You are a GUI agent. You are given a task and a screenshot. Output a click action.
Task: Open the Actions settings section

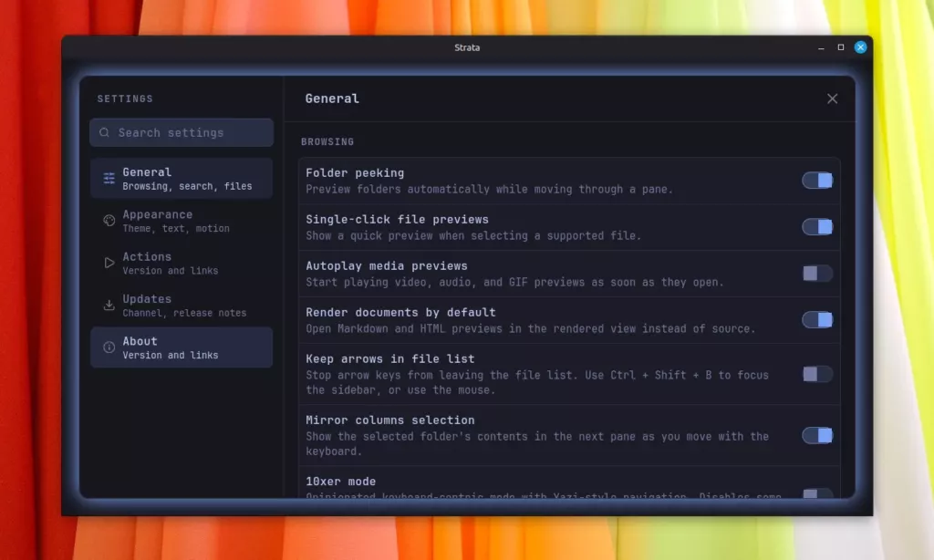click(x=182, y=264)
